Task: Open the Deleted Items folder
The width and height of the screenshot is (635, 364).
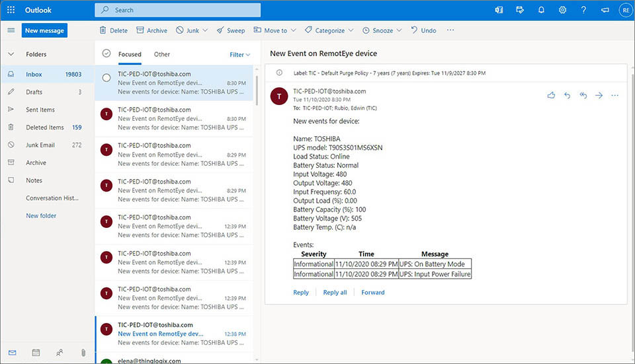Action: tap(48, 127)
